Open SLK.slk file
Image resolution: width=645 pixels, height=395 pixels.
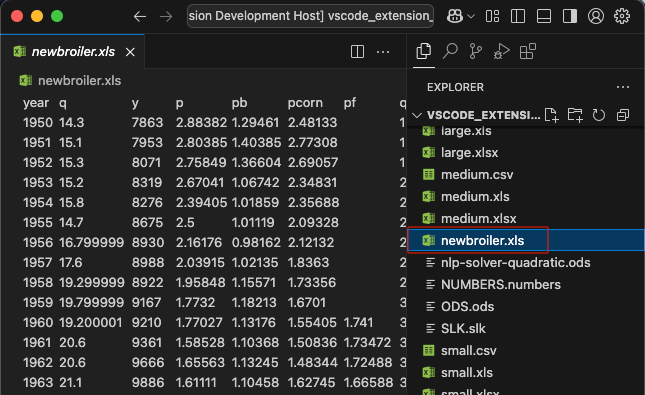(x=526, y=329)
